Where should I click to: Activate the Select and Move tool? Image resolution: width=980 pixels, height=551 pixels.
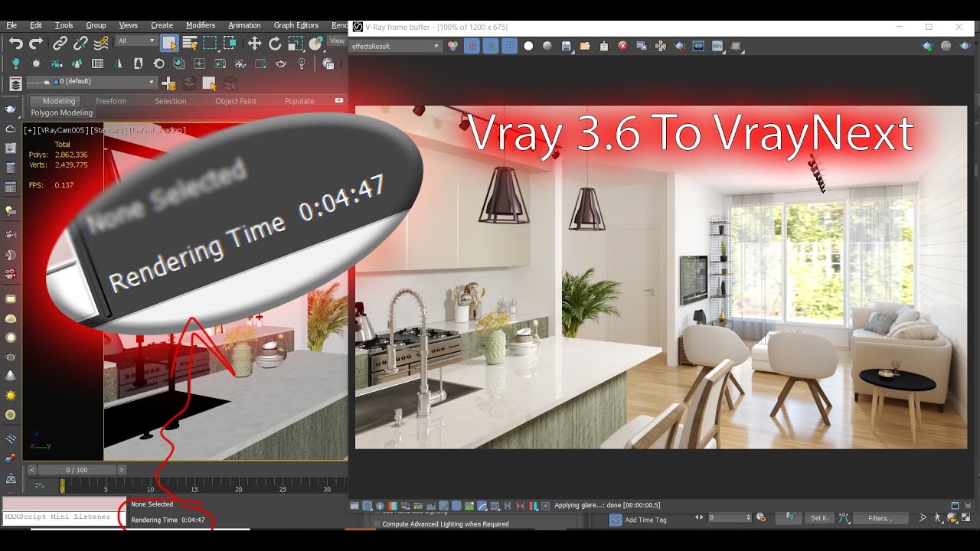pos(254,44)
